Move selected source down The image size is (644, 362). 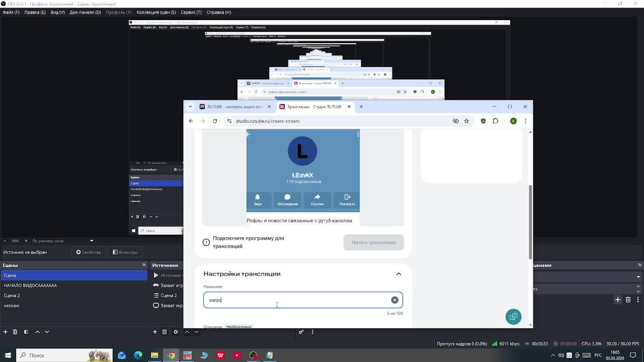196,332
